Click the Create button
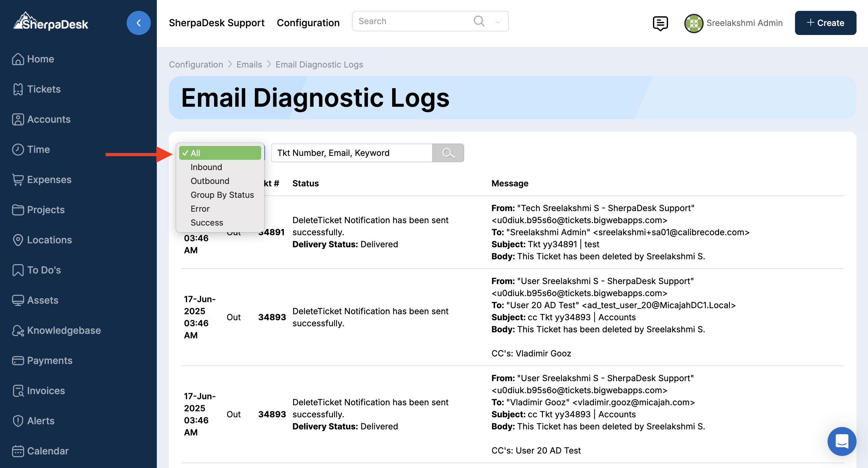Viewport: 868px width, 468px height. (x=825, y=23)
